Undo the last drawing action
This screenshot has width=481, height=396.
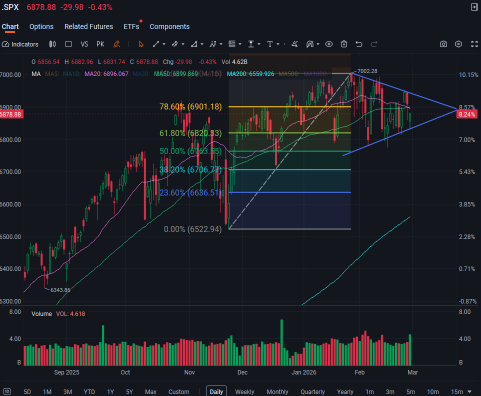pos(359,44)
